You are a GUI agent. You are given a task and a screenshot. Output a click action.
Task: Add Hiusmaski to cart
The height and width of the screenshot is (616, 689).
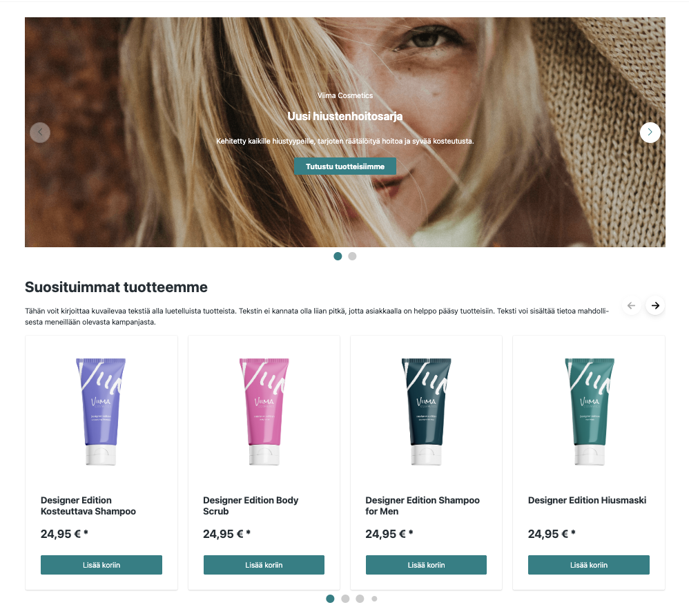pyautogui.click(x=589, y=565)
